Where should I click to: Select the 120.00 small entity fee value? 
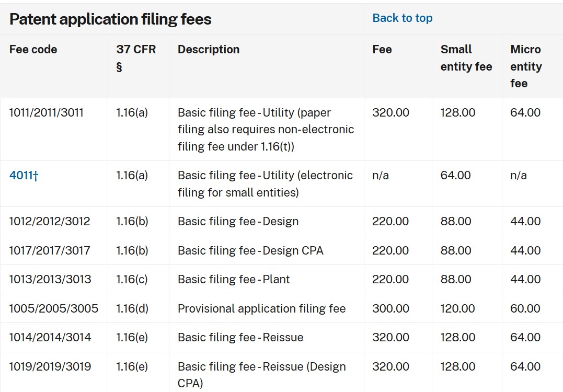(458, 309)
